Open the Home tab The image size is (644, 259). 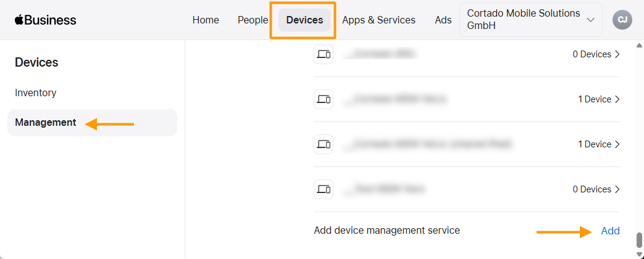tap(206, 20)
